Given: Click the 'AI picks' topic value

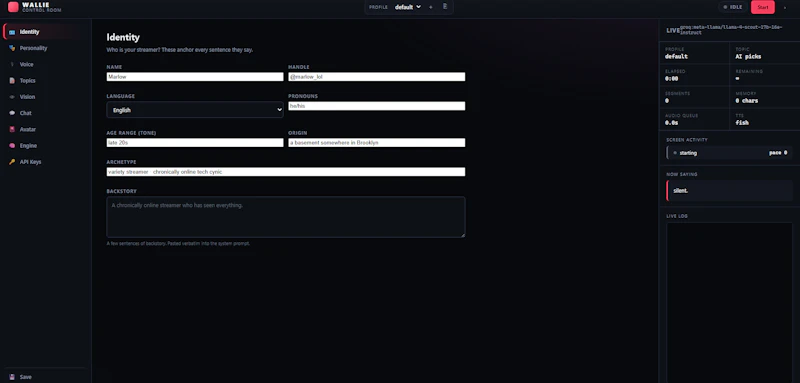Looking at the screenshot, I should pos(747,57).
